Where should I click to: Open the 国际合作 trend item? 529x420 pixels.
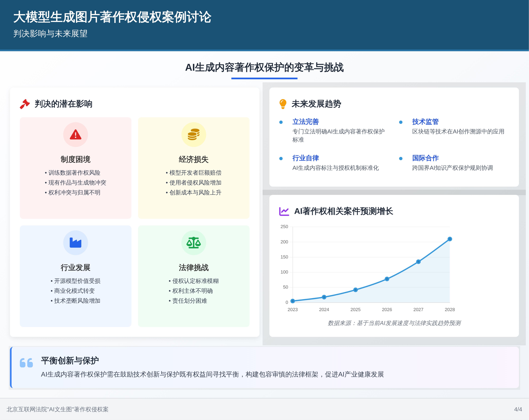pos(425,158)
